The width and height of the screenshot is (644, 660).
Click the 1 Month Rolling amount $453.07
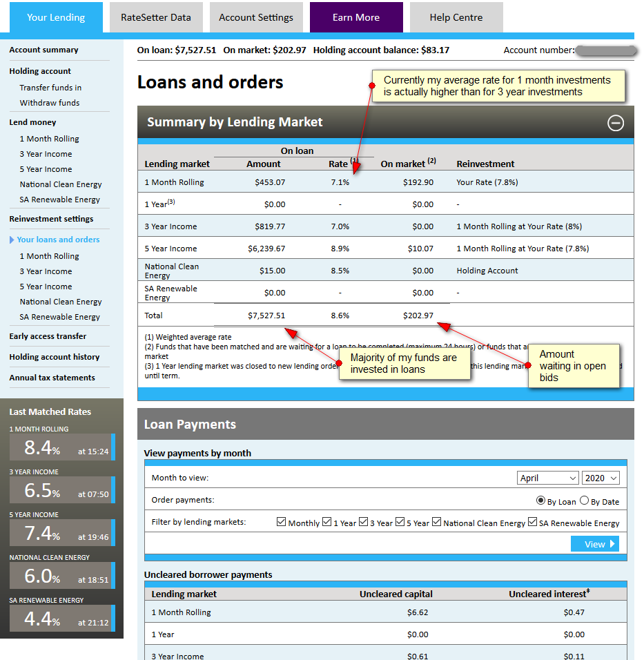[270, 182]
